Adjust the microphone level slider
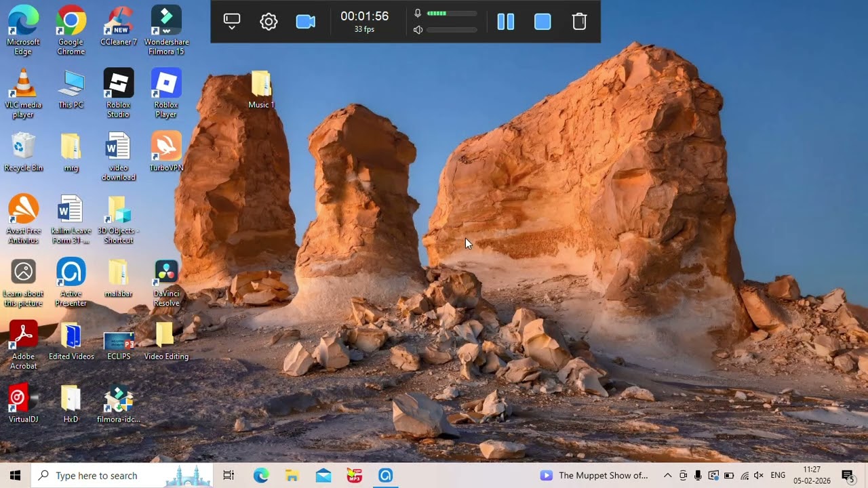Image resolution: width=868 pixels, height=488 pixels. pos(452,14)
